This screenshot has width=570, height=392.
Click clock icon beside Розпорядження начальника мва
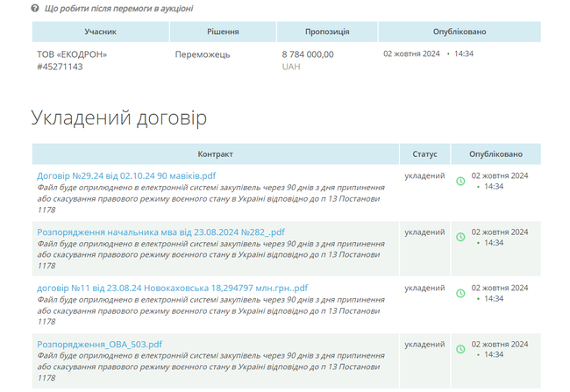(x=460, y=238)
